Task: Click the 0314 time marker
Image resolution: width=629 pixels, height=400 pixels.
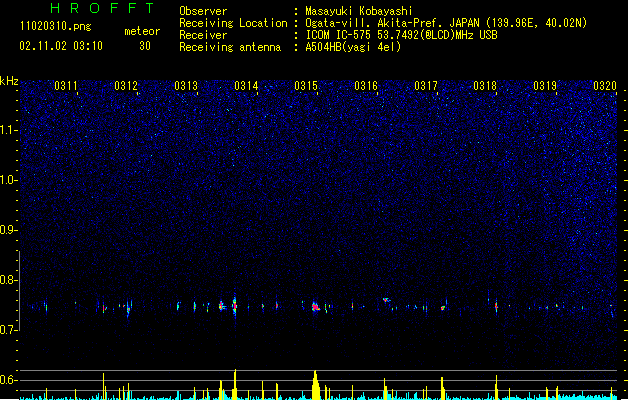Action: 246,86
